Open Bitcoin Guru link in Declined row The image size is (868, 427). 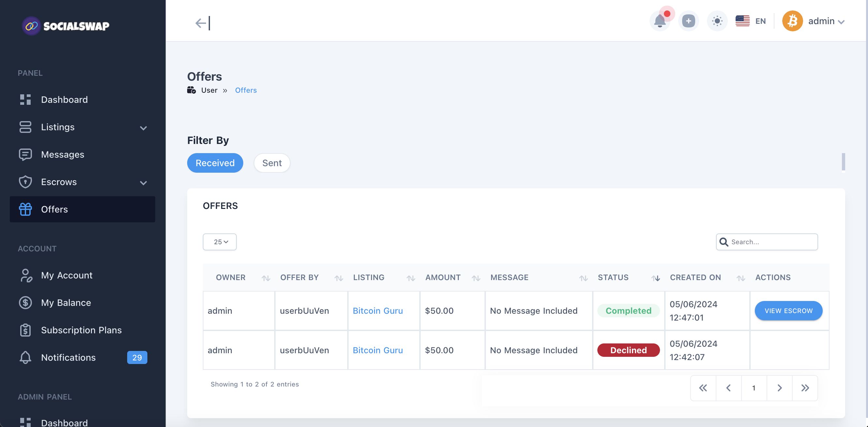click(378, 350)
